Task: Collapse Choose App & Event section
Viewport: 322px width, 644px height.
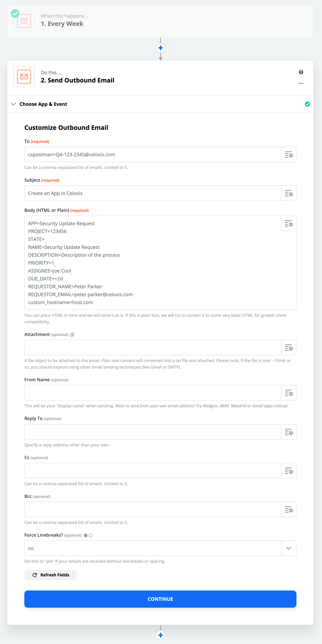Action: coord(14,104)
